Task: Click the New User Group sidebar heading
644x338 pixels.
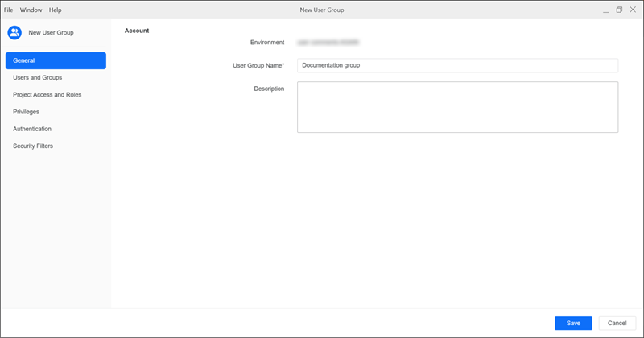Action: click(51, 32)
